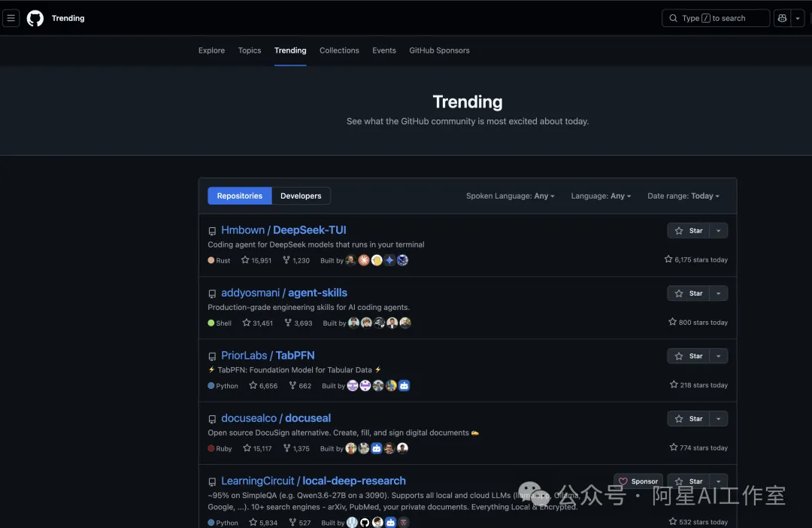View agent-skills forks count 3,693
This screenshot has height=528, width=812.
pyautogui.click(x=298, y=323)
